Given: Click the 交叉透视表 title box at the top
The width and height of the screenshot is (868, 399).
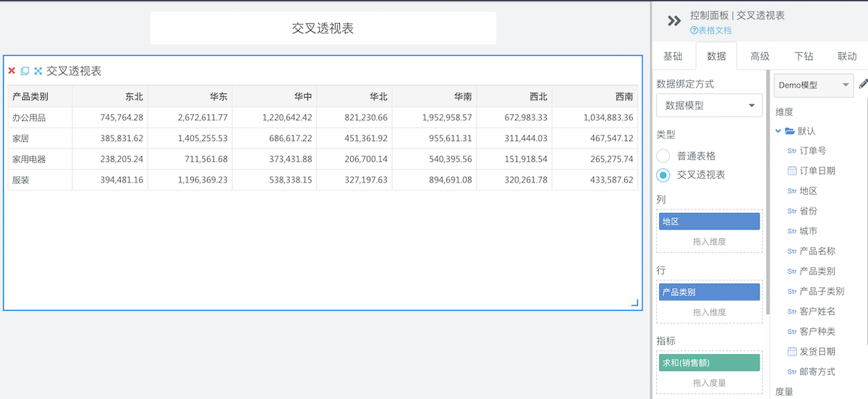Looking at the screenshot, I should pos(323,28).
